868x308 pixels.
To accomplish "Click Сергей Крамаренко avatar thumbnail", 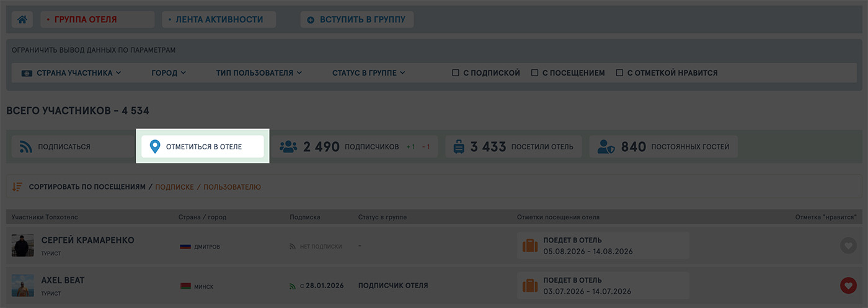I will pos(23,245).
